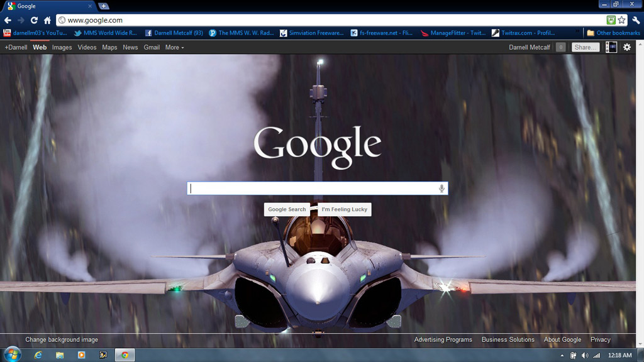The image size is (644, 362).
Task: Open the network signal tray icon
Action: tap(596, 356)
